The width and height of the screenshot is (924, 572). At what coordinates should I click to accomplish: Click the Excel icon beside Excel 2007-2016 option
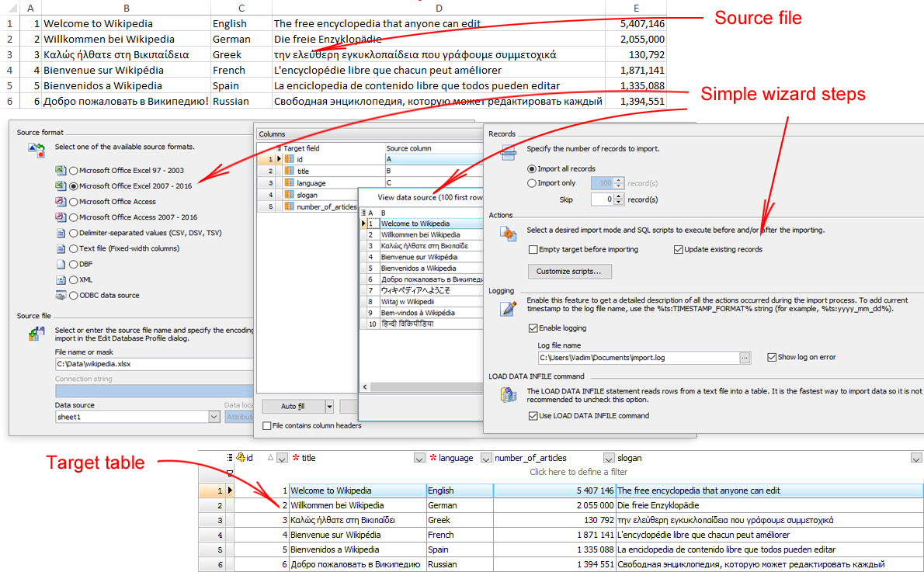(61, 185)
